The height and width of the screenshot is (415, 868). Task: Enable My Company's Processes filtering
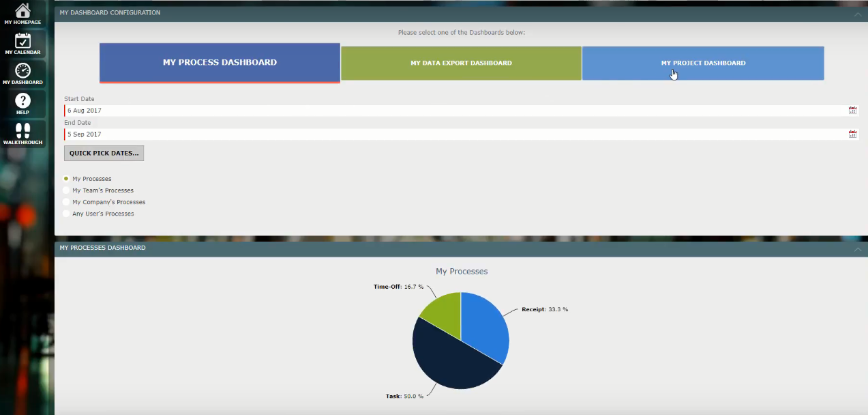tap(65, 202)
